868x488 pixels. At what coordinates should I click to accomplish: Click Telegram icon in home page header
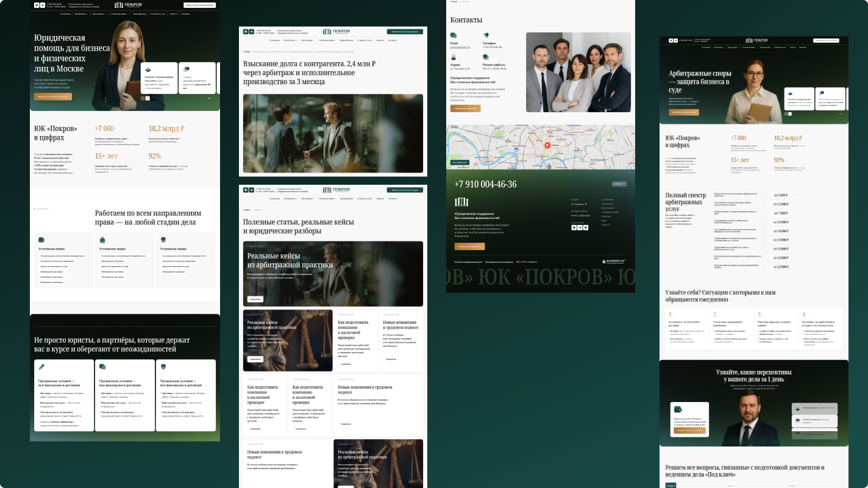click(x=43, y=5)
